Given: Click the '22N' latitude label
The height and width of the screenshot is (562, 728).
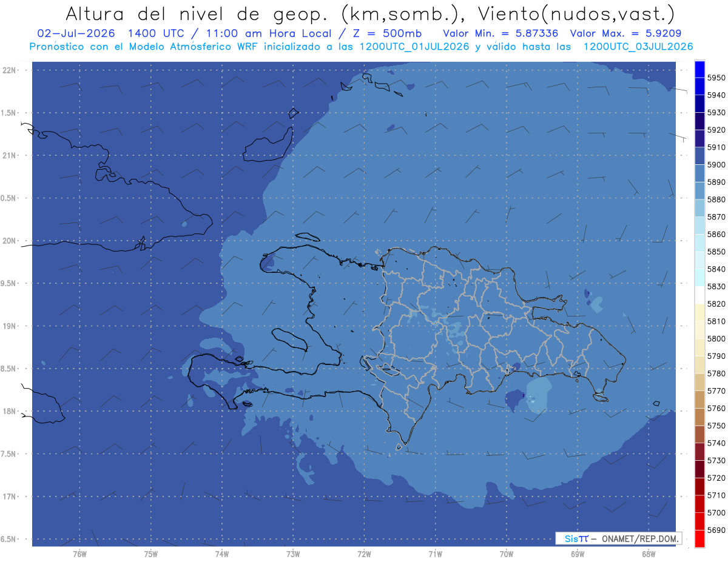Looking at the screenshot, I should tap(9, 70).
